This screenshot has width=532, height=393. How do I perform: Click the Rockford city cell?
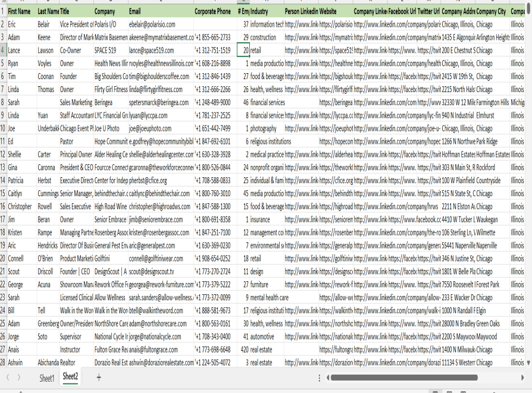(493, 168)
